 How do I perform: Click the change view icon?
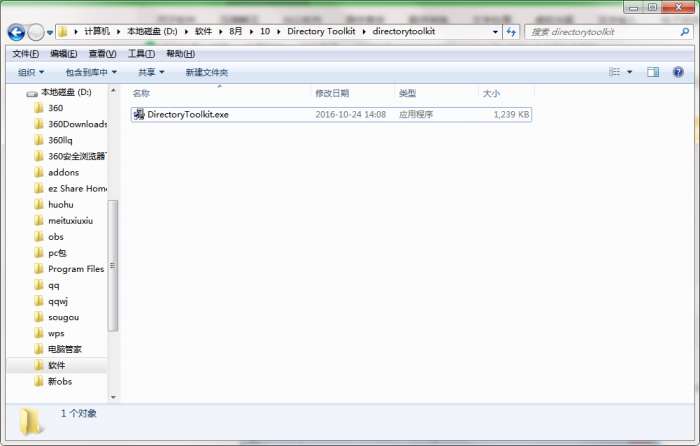[614, 72]
